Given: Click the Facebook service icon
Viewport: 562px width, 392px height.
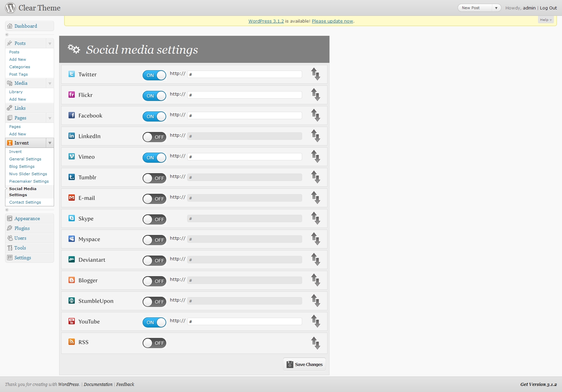Looking at the screenshot, I should 72,115.
